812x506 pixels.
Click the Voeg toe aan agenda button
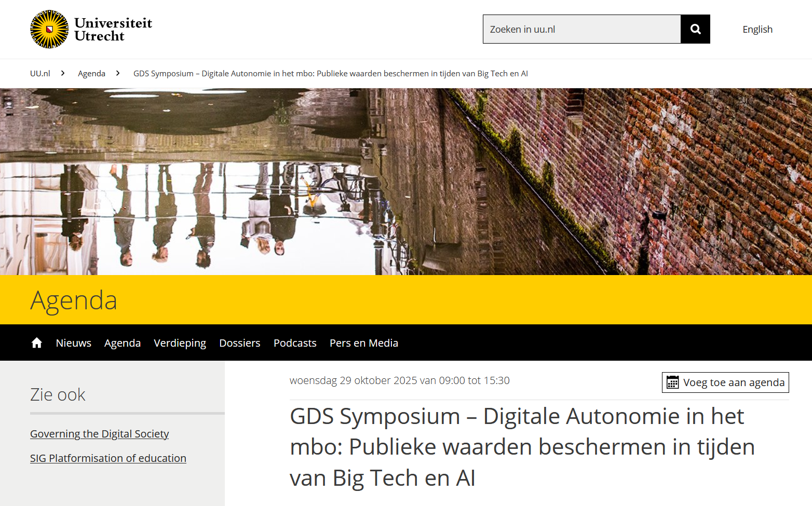[x=725, y=382]
